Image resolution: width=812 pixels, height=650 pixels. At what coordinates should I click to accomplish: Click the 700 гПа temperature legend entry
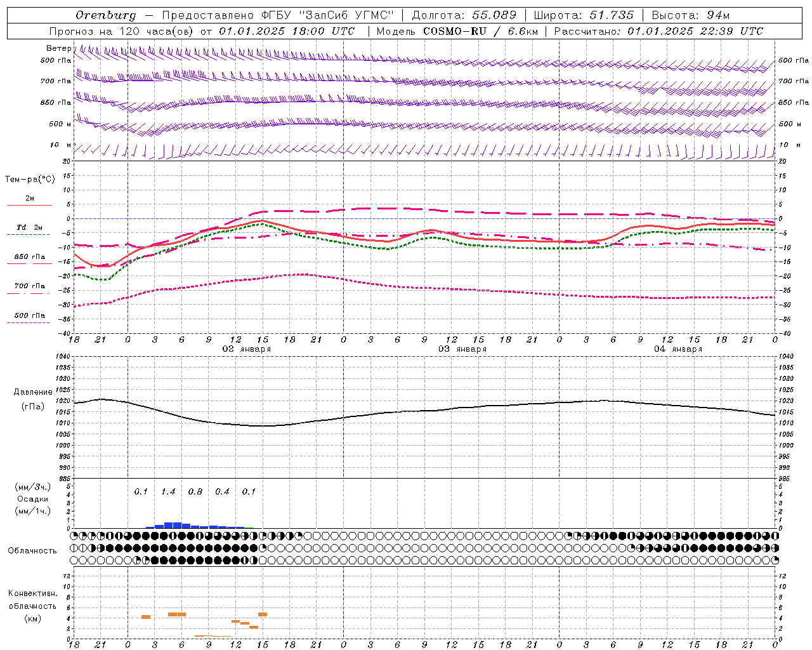[30, 286]
